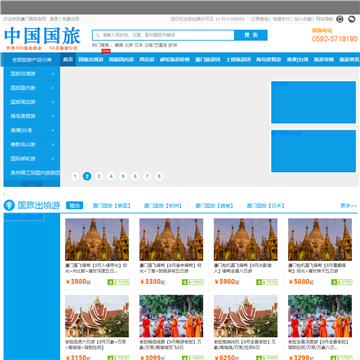Click the first round icon after 网站导航
Screen dimensions: 360x360
click(x=340, y=19)
